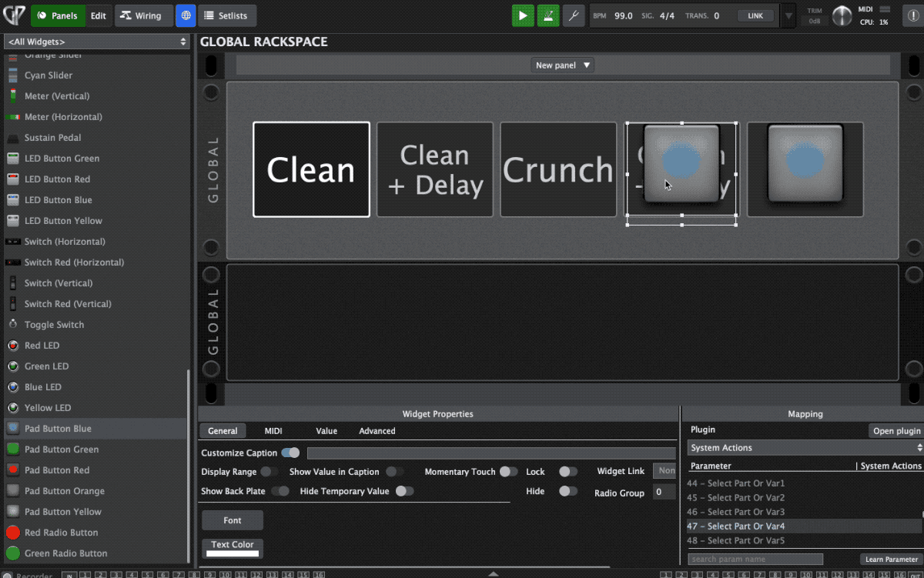Expand the New panel dropdown

point(563,65)
